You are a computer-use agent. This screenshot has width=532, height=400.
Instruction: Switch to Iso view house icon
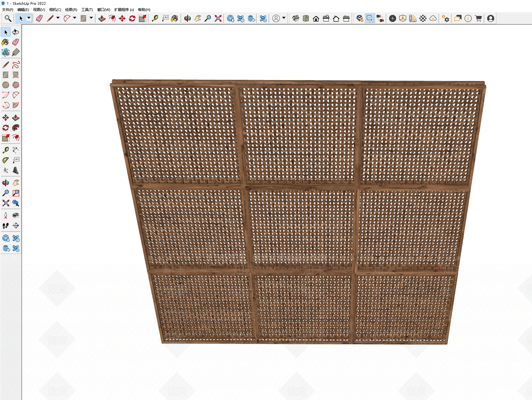coord(296,19)
